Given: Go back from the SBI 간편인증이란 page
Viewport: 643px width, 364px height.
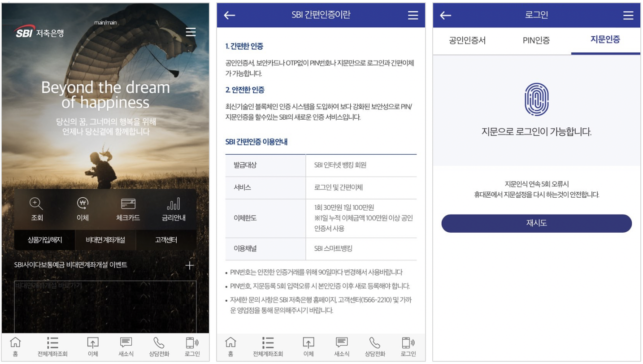Looking at the screenshot, I should pos(230,15).
